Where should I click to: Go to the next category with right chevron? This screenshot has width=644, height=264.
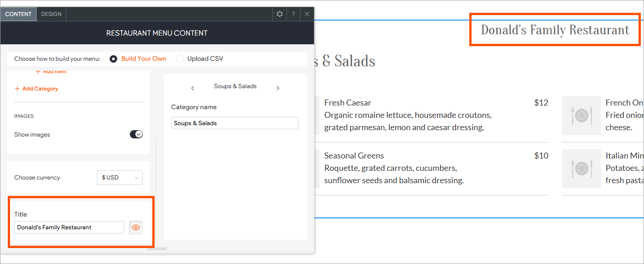click(x=278, y=88)
